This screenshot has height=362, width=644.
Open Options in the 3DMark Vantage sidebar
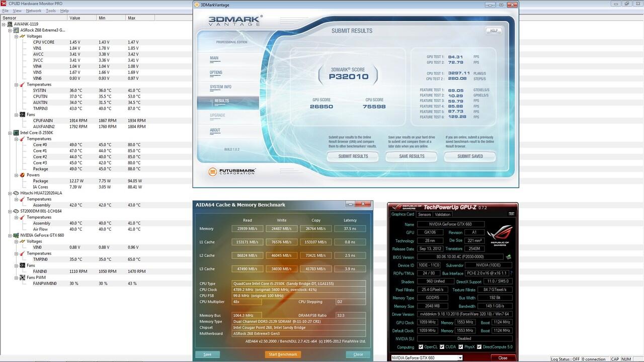[216, 72]
